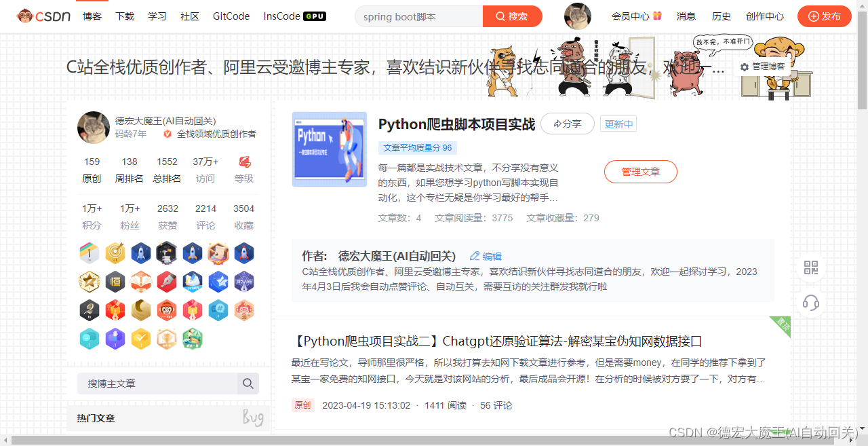The image size is (868, 446).
Task: Click the CSDN logo
Action: click(43, 16)
